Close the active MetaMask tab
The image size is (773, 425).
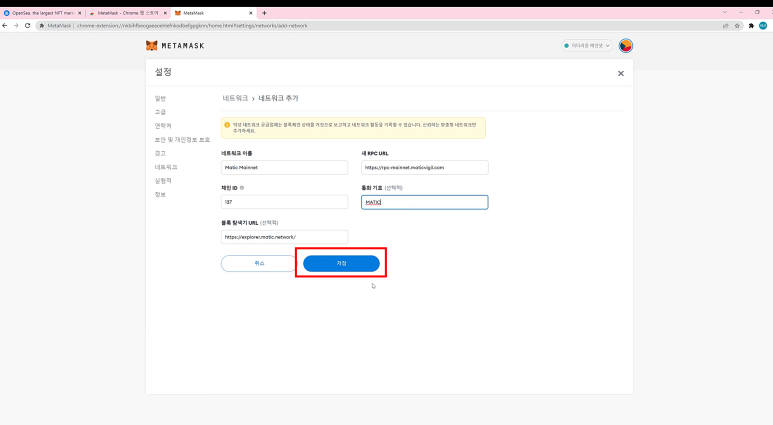tap(250, 13)
